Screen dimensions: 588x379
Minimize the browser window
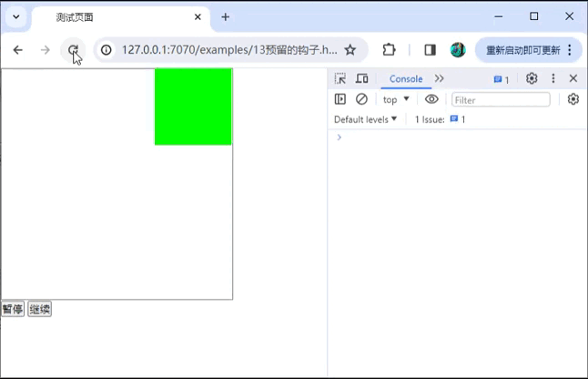point(499,16)
